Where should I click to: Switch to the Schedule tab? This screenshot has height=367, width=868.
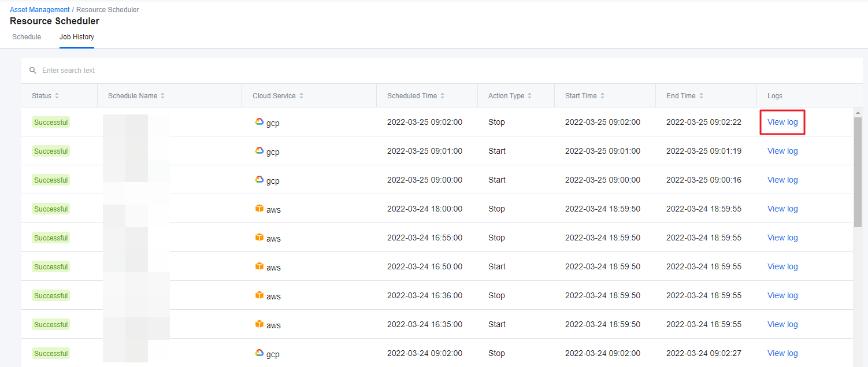(x=27, y=37)
